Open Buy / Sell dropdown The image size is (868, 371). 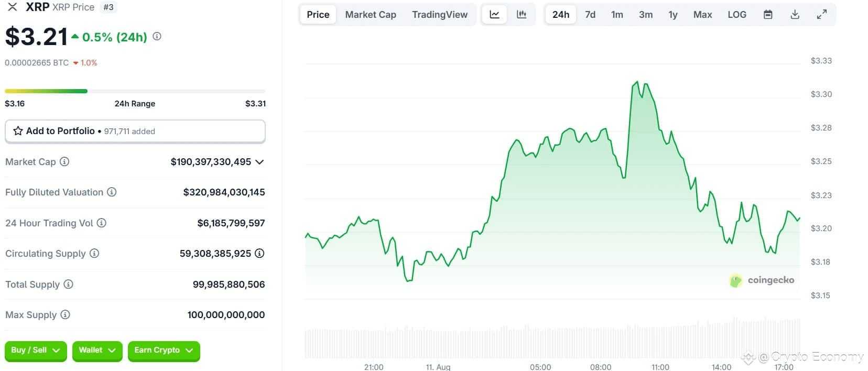36,351
